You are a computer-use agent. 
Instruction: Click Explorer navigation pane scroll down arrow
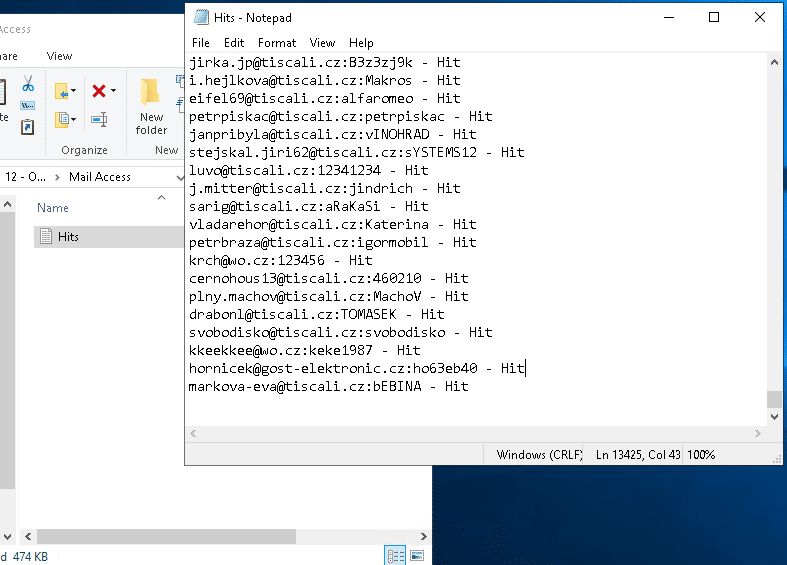click(7, 536)
